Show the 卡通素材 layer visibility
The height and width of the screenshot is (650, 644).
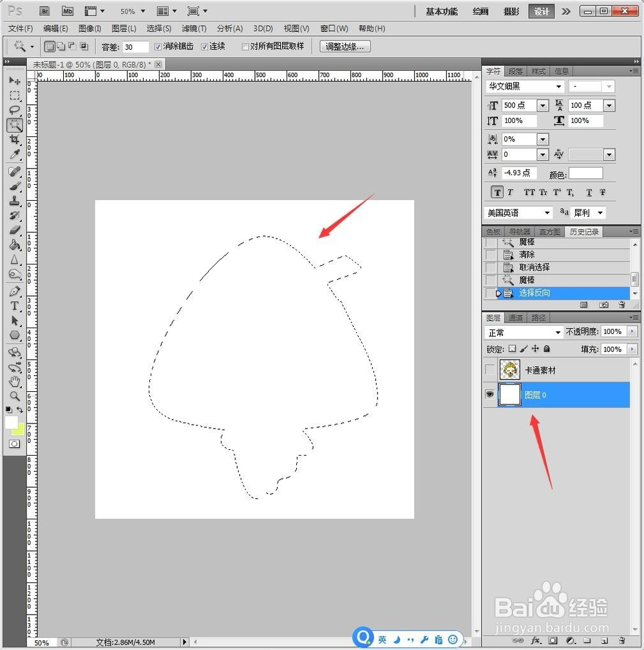[x=490, y=370]
